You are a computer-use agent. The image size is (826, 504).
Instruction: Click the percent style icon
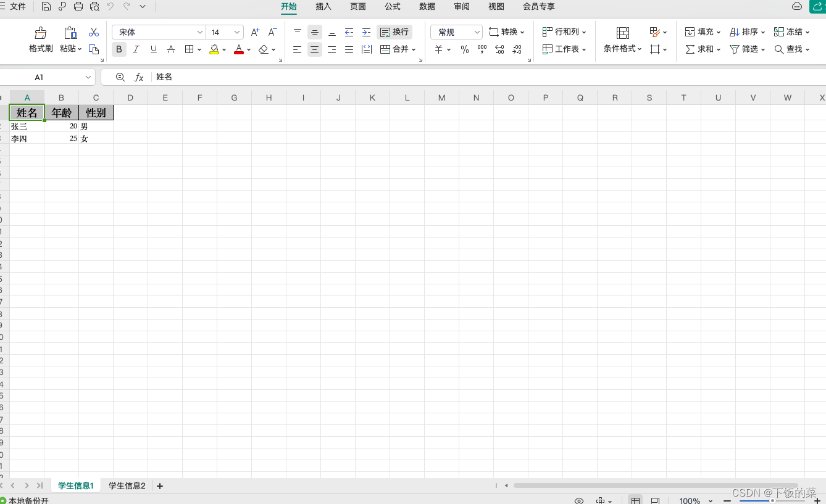tap(465, 49)
